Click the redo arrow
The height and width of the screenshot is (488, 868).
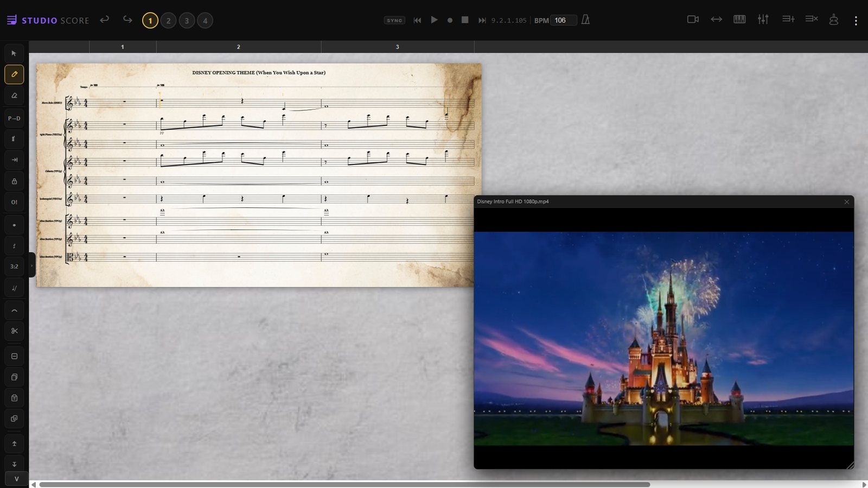coord(127,20)
